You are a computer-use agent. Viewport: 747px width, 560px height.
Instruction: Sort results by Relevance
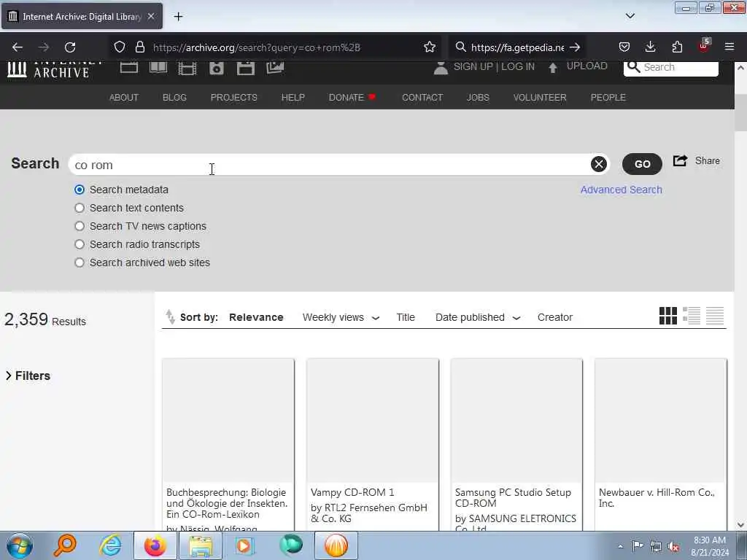(256, 317)
